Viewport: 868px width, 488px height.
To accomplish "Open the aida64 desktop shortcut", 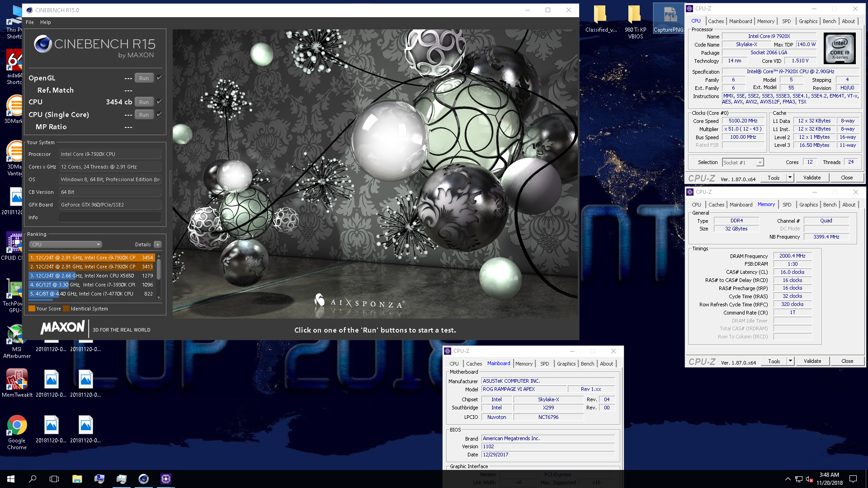I will [14, 67].
